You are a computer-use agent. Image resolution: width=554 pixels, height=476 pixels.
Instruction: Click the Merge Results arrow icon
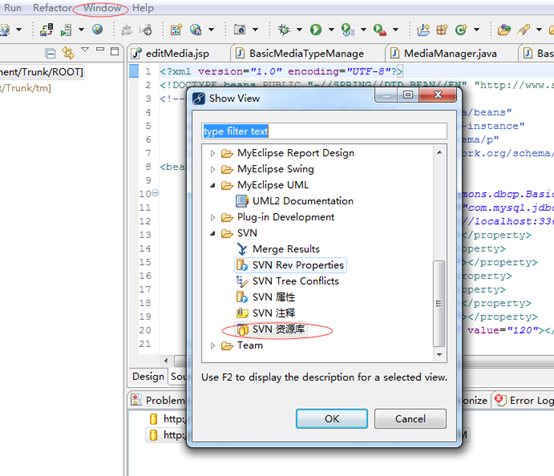(x=242, y=249)
